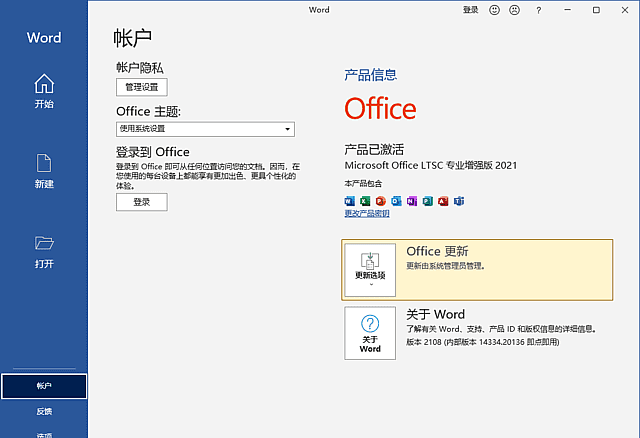Maximize the Word window
This screenshot has height=438, width=640.
[x=596, y=10]
